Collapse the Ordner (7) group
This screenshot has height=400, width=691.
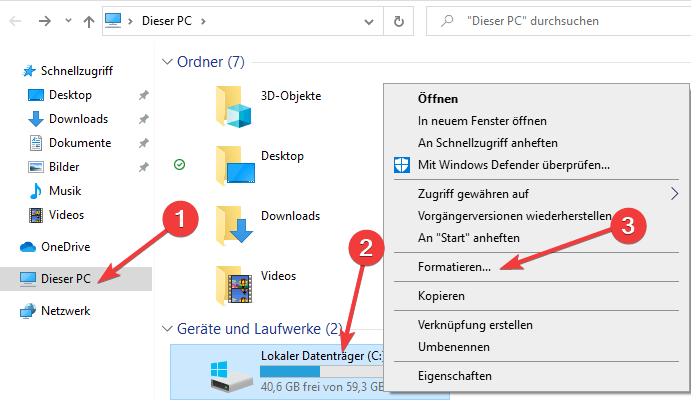pos(167,62)
